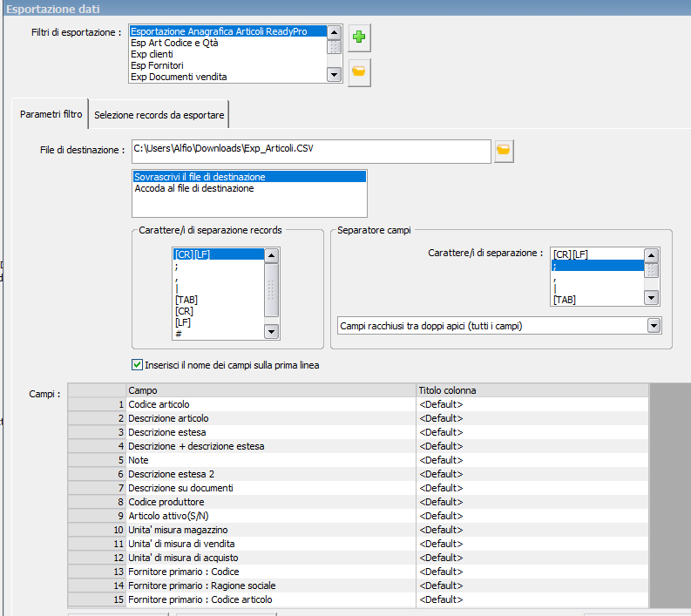Select 'Unita' di misura di vendita' row

click(271, 544)
